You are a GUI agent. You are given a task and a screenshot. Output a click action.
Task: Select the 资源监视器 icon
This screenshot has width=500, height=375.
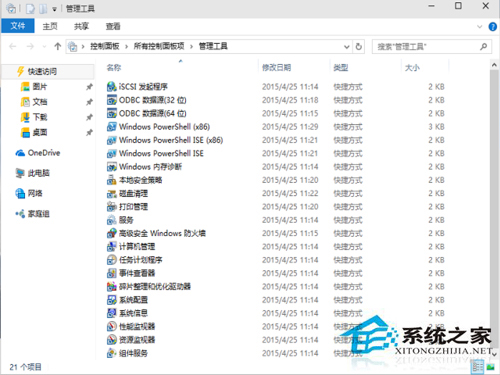click(x=111, y=340)
